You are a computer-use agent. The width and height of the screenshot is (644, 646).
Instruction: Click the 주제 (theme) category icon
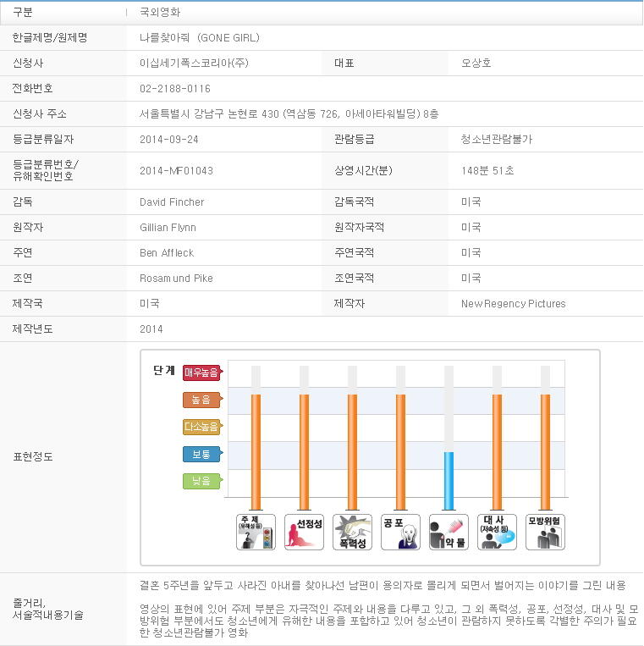click(256, 532)
